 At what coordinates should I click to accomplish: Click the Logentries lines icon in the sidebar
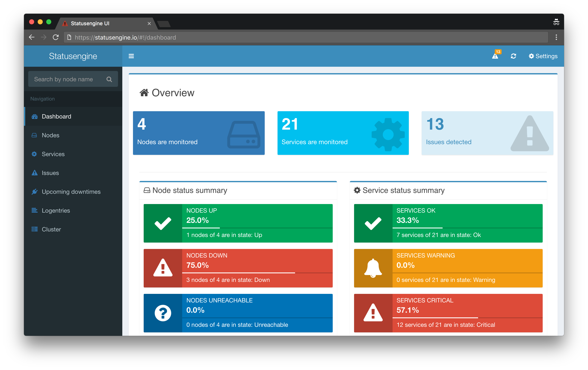[34, 210]
